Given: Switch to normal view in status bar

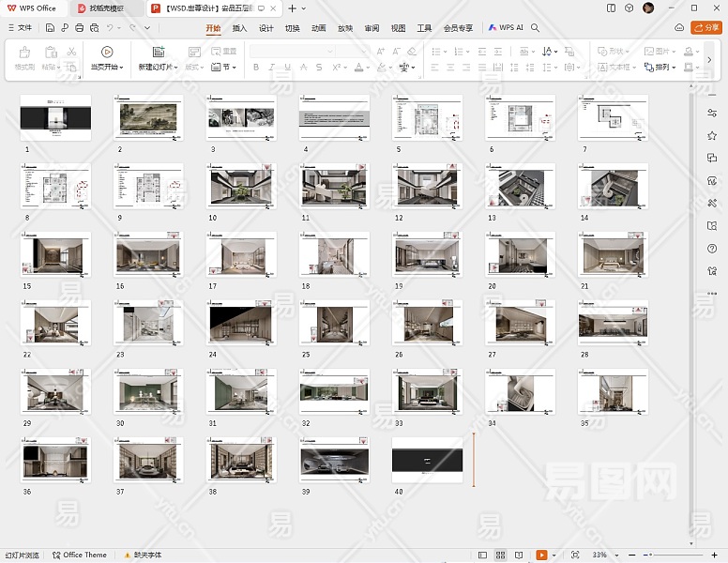Looking at the screenshot, I should pos(482,555).
